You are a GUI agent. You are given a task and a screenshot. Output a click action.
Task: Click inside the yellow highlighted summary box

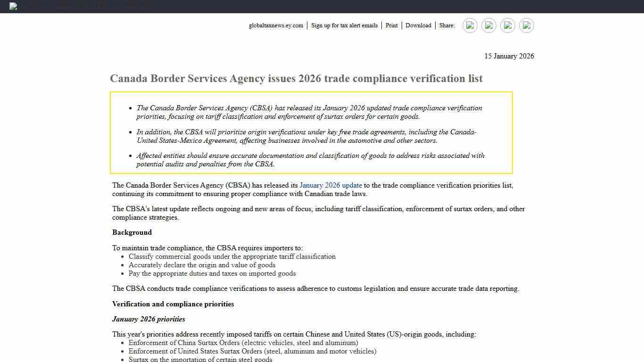[x=311, y=132]
